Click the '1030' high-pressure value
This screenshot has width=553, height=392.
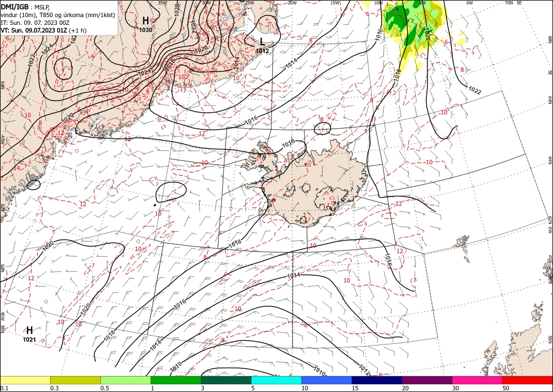click(145, 30)
